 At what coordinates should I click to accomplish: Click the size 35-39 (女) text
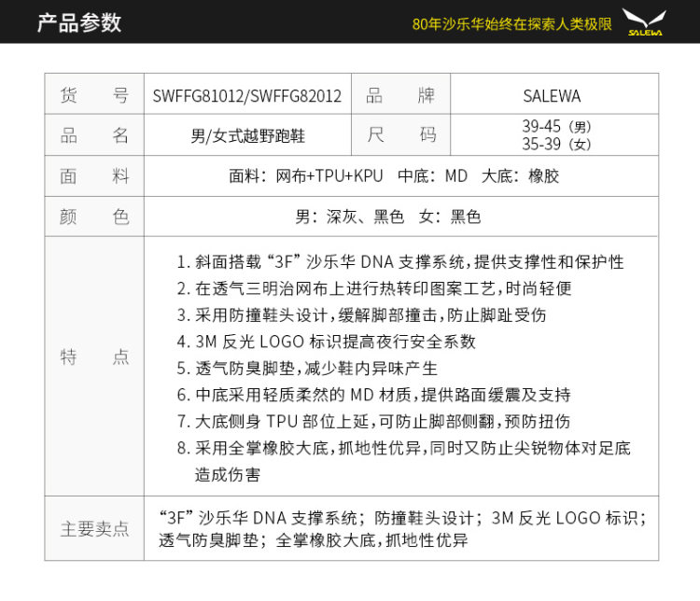coord(556,145)
